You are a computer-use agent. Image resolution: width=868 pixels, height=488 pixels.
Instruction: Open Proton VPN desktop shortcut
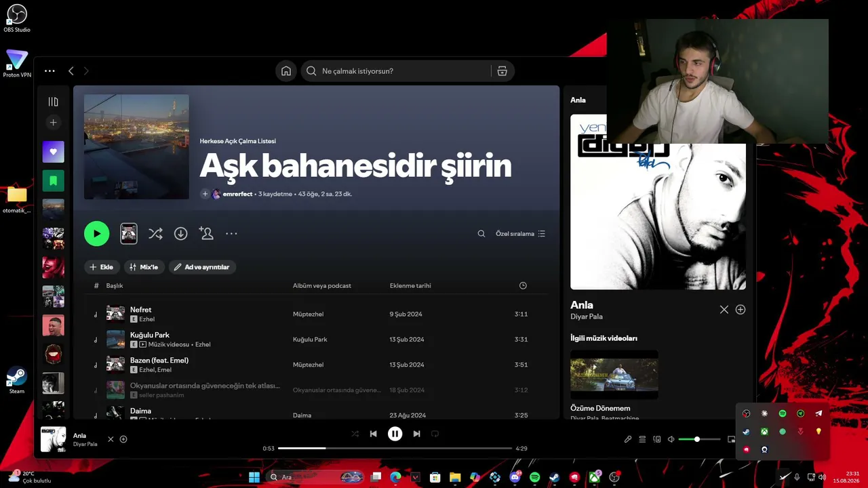click(x=17, y=64)
